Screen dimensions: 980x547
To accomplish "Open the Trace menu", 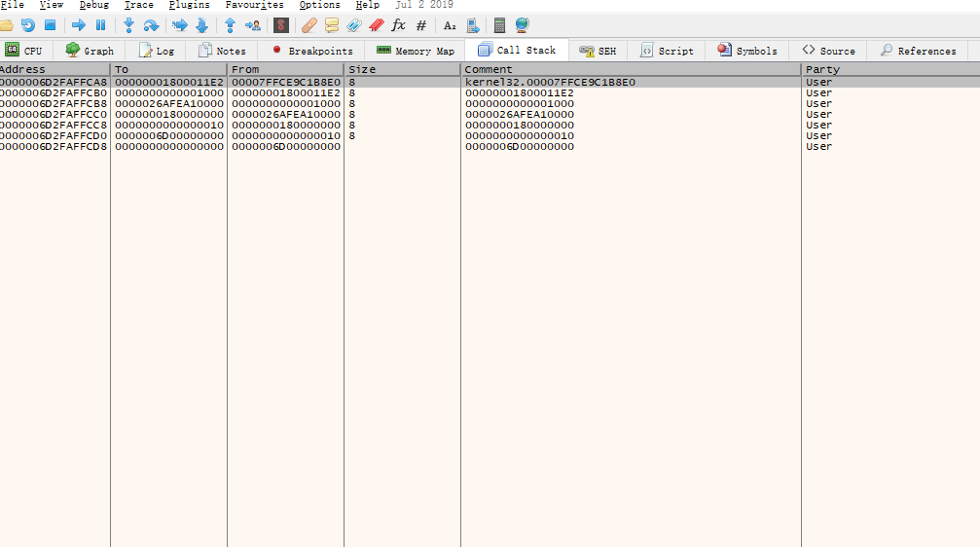I will tap(139, 5).
